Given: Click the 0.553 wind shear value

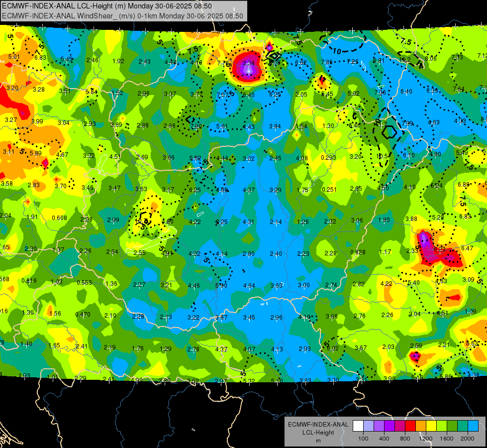Looking at the screenshot, I should point(85,283).
